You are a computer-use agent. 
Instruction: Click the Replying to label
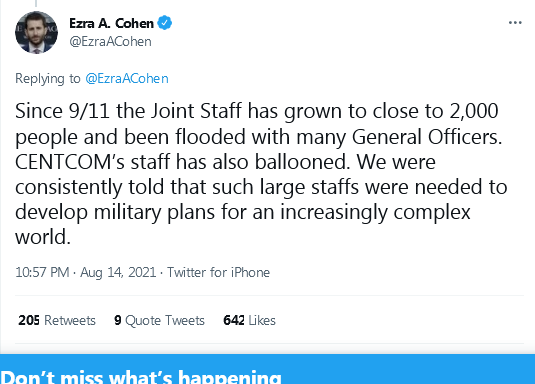pyautogui.click(x=48, y=79)
